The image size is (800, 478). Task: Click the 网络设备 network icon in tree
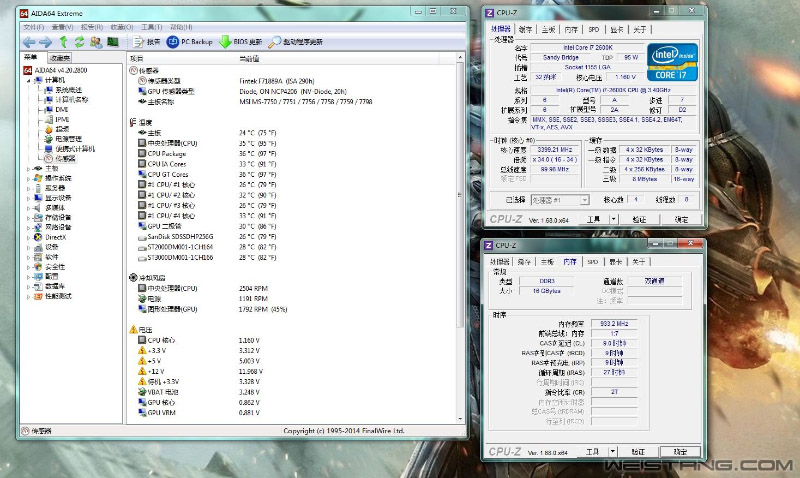[38, 227]
